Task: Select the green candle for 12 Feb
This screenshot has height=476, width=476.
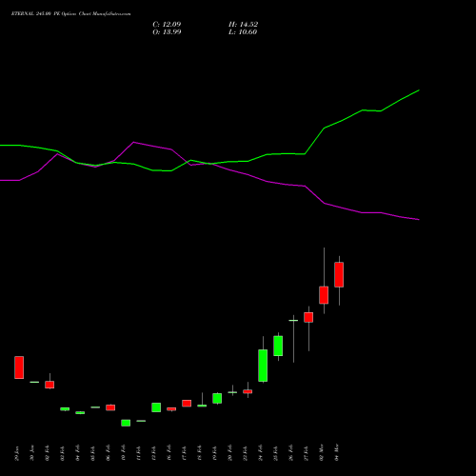Action: (x=156, y=407)
